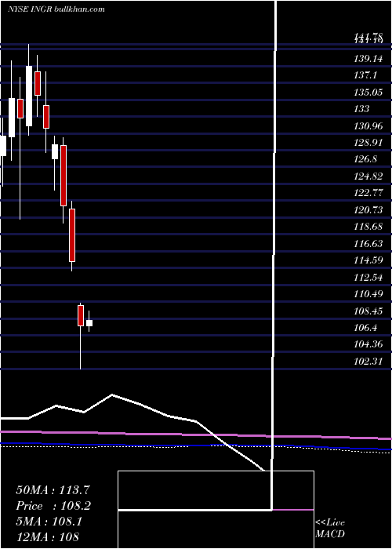392x549 pixels.
Task: Click the 133 price axis label
Action: [x=361, y=108]
